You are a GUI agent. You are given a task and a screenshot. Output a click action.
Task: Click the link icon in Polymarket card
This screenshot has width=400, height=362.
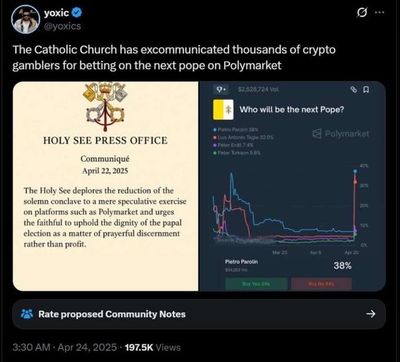[x=354, y=89]
